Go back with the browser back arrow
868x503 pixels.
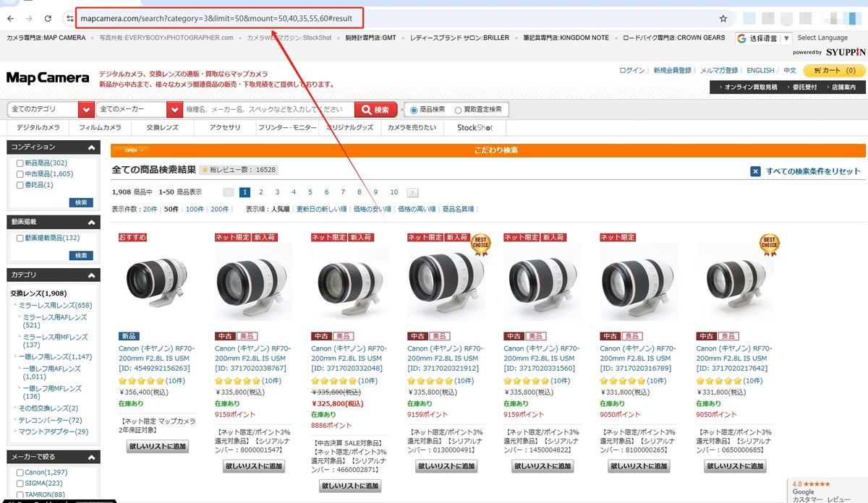coord(11,18)
